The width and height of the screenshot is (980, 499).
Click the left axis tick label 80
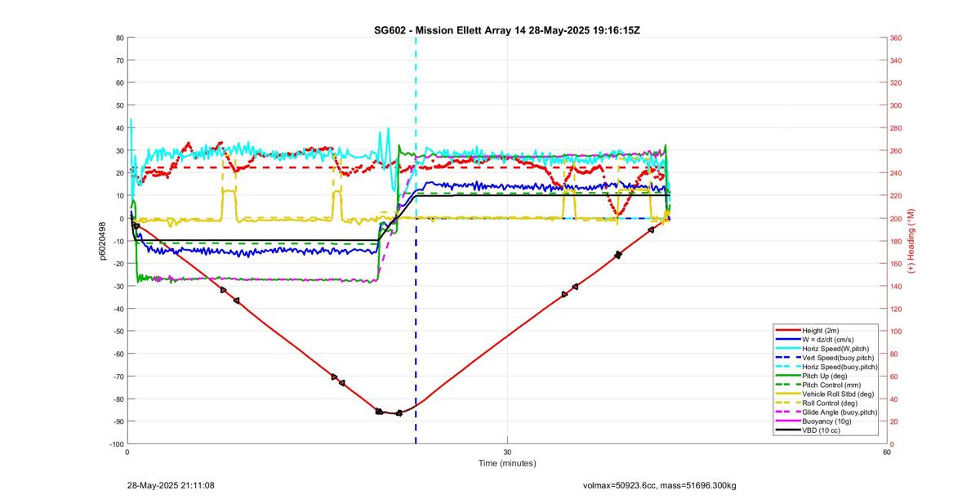pyautogui.click(x=119, y=38)
